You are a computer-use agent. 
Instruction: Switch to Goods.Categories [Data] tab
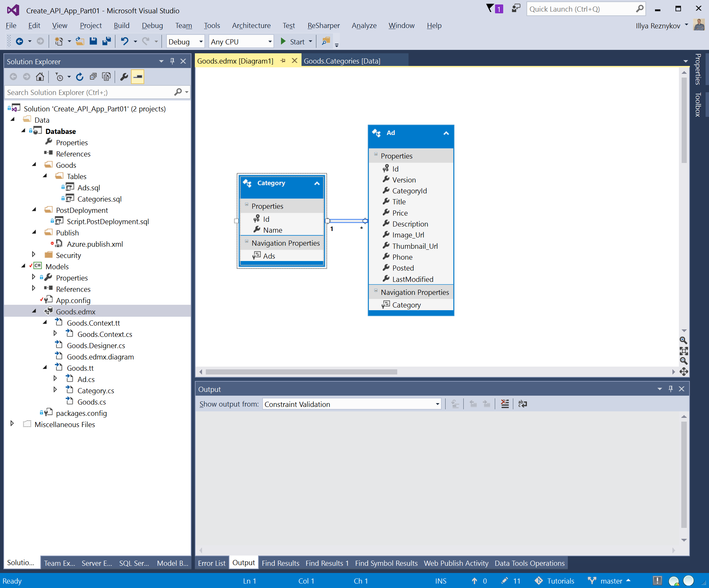click(x=342, y=61)
